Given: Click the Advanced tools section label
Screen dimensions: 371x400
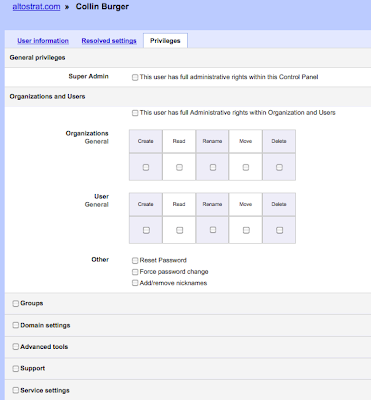Looking at the screenshot, I should [44, 347].
